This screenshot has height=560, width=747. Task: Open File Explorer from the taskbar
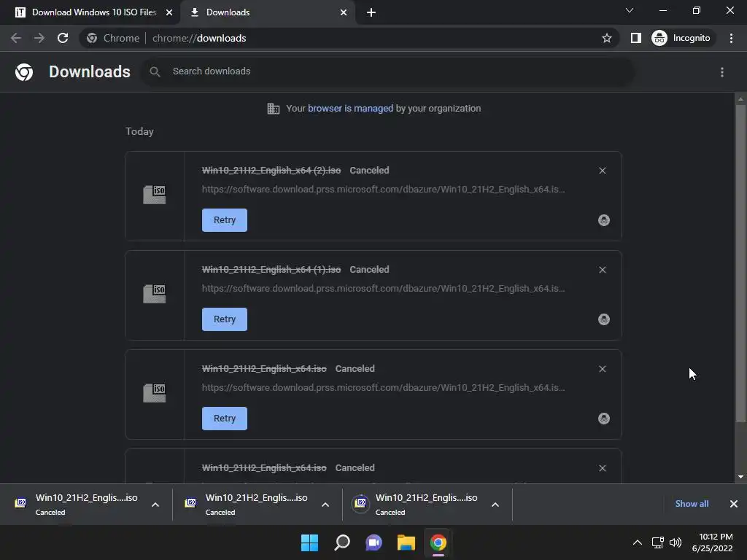coord(406,542)
